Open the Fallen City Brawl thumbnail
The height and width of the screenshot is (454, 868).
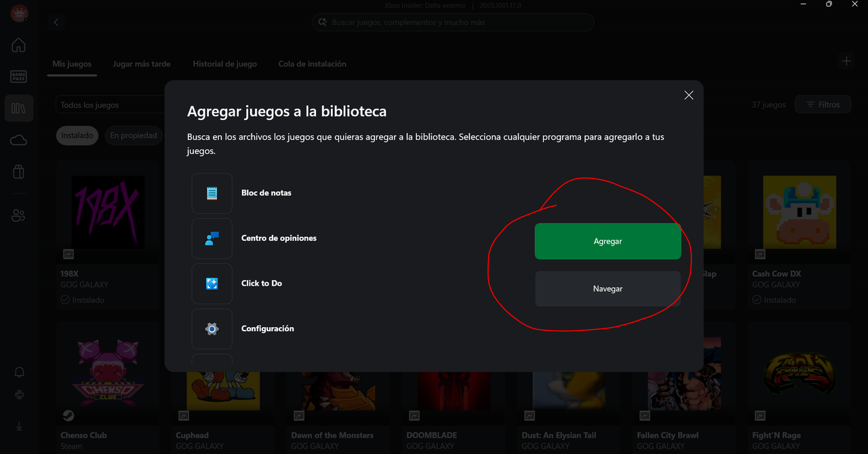(684, 373)
